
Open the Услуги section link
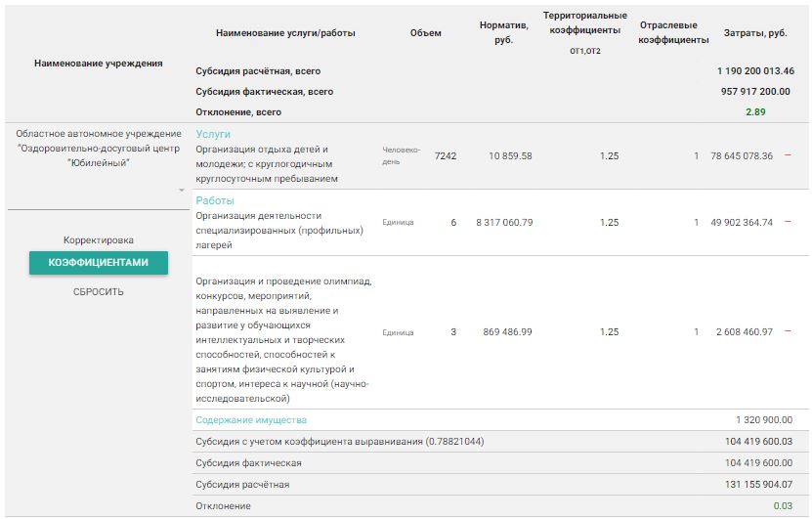pos(213,134)
